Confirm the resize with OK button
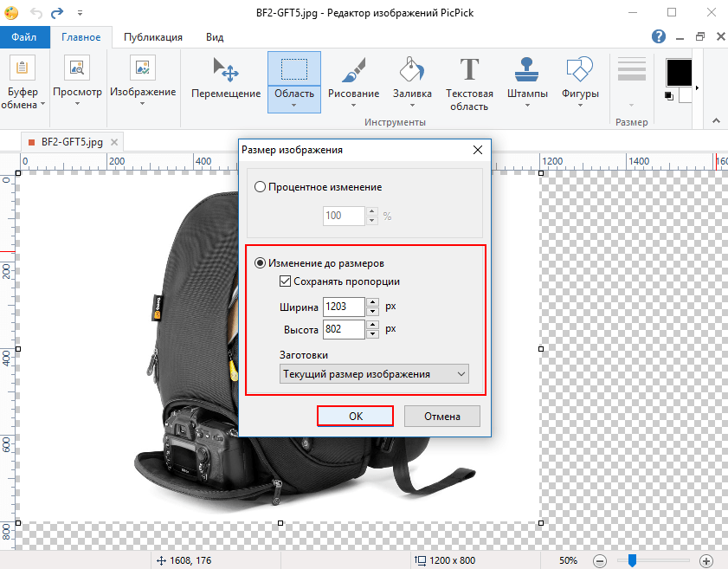This screenshot has width=728, height=569. point(355,417)
